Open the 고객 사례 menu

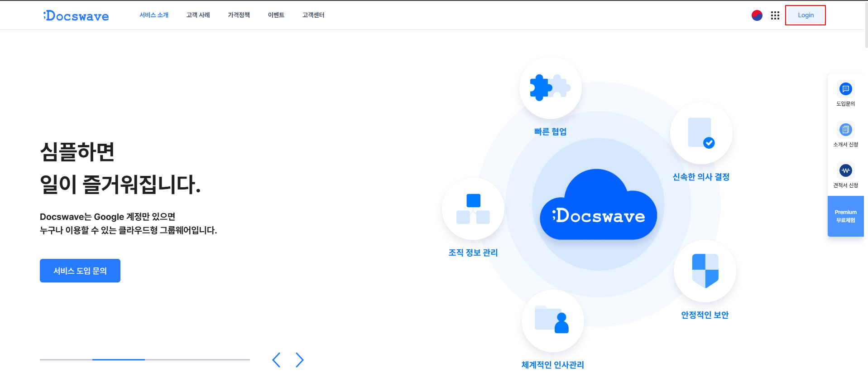click(198, 15)
